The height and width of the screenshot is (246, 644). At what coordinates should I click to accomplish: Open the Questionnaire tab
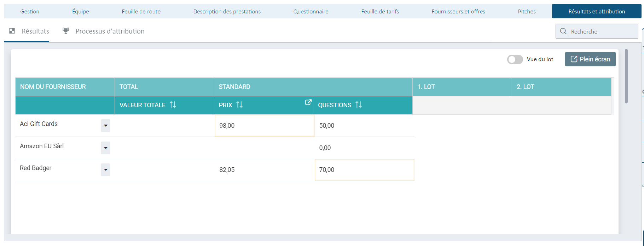tap(311, 11)
